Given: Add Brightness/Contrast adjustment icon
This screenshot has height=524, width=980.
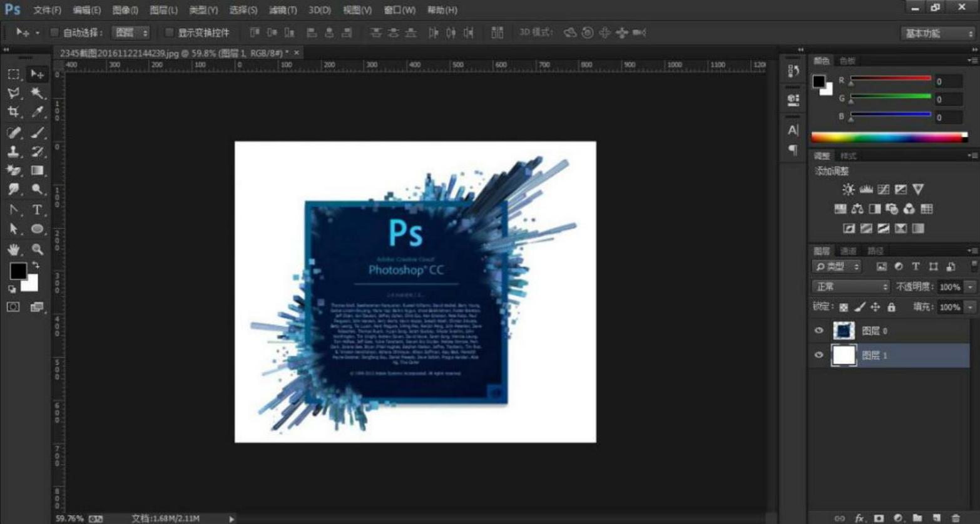Looking at the screenshot, I should (848, 189).
